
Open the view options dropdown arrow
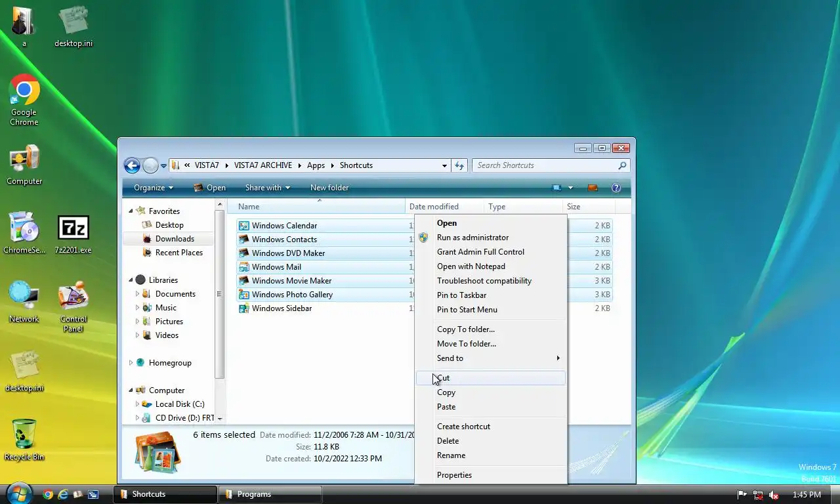[570, 188]
